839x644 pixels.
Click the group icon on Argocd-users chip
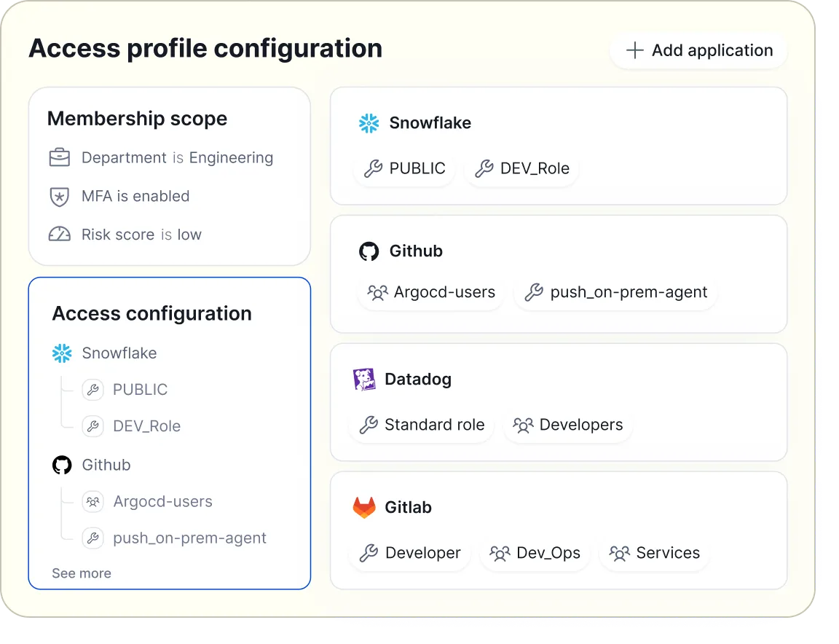point(377,292)
